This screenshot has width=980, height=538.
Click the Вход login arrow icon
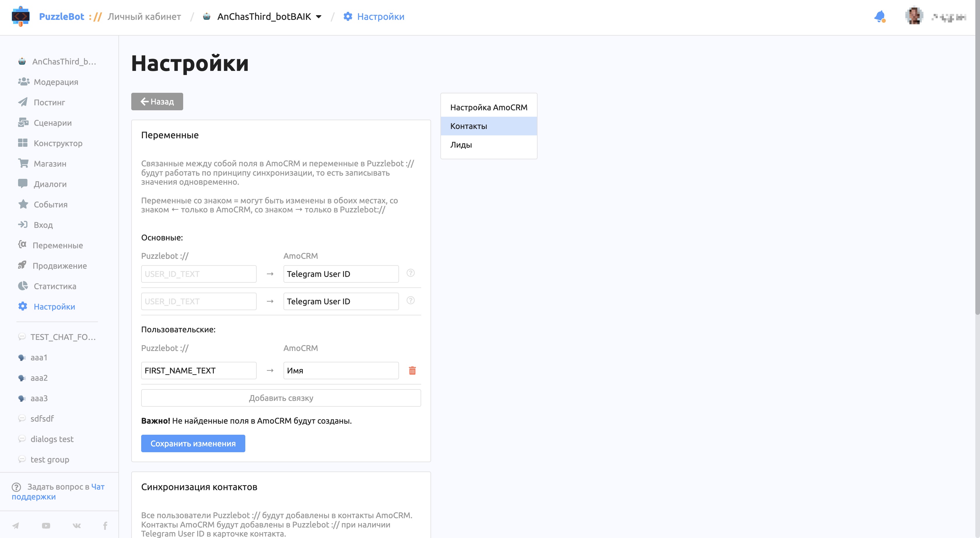tap(23, 224)
